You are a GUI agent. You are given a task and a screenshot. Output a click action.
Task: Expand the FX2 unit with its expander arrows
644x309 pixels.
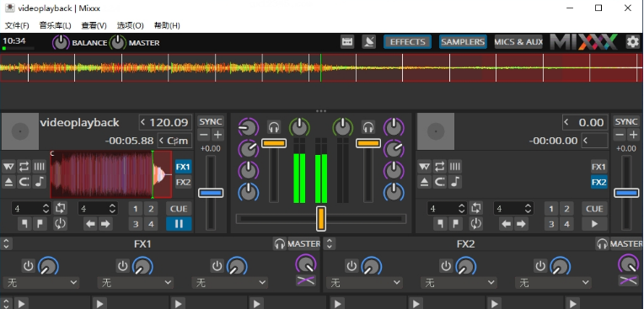(x=329, y=244)
